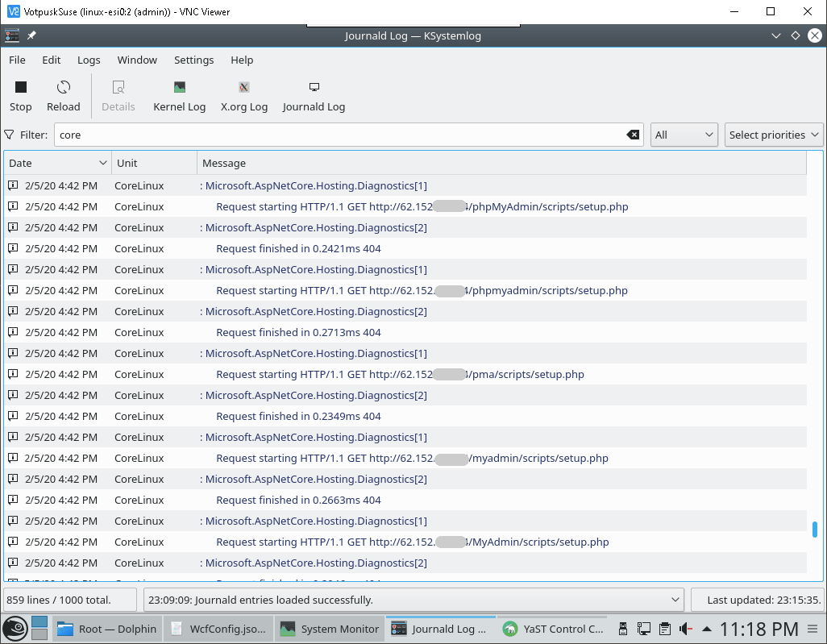Open the network tray icon

(x=643, y=629)
